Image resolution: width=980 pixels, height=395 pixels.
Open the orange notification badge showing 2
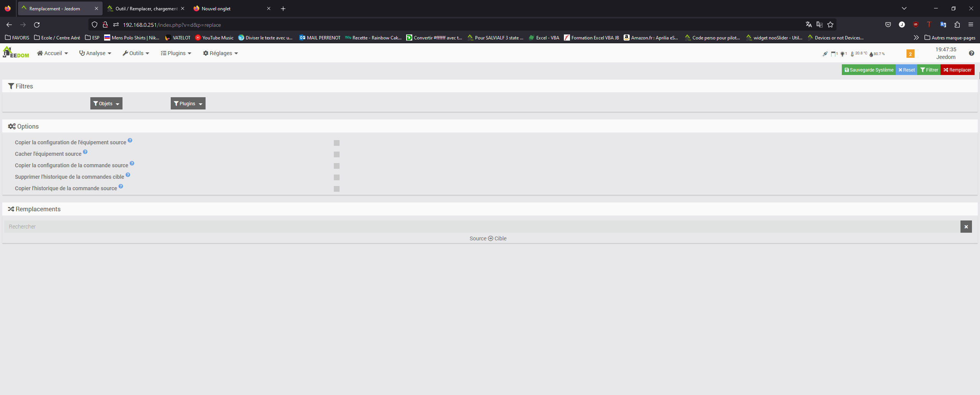[x=910, y=54]
